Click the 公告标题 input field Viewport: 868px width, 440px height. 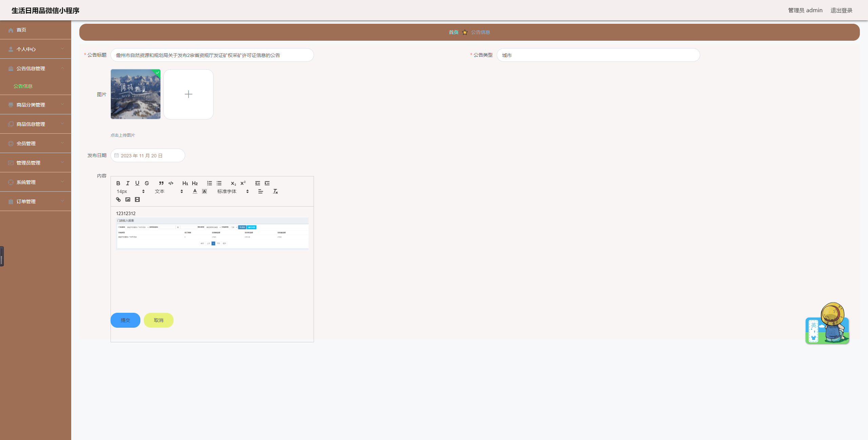pyautogui.click(x=212, y=55)
